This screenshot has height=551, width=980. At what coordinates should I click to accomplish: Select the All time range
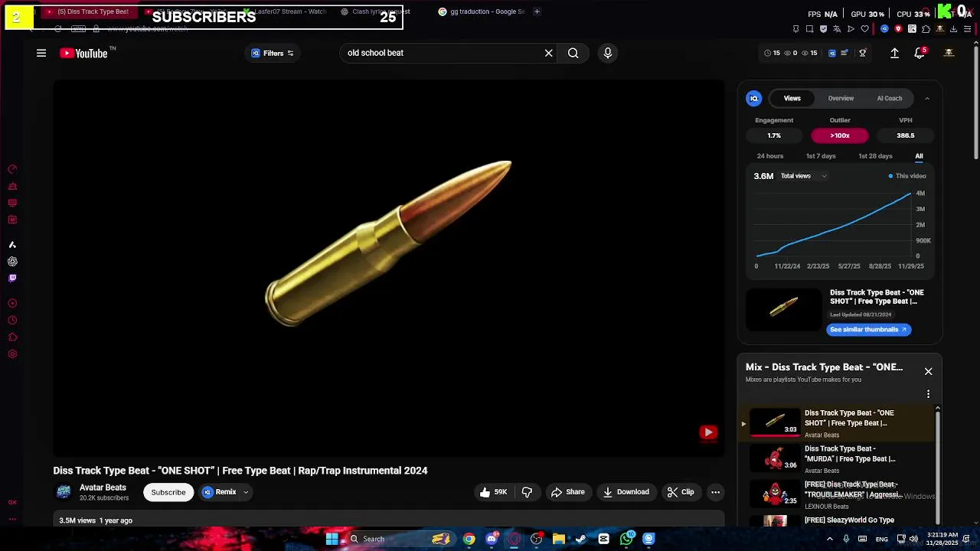tap(919, 156)
